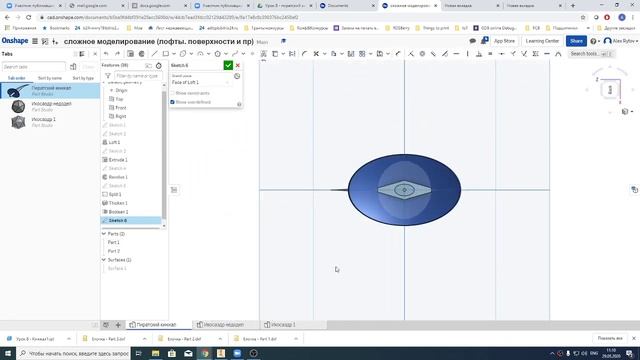Open the Trim tool dropdown arrow
Viewport: 640px width, 360px height.
coord(324,54)
